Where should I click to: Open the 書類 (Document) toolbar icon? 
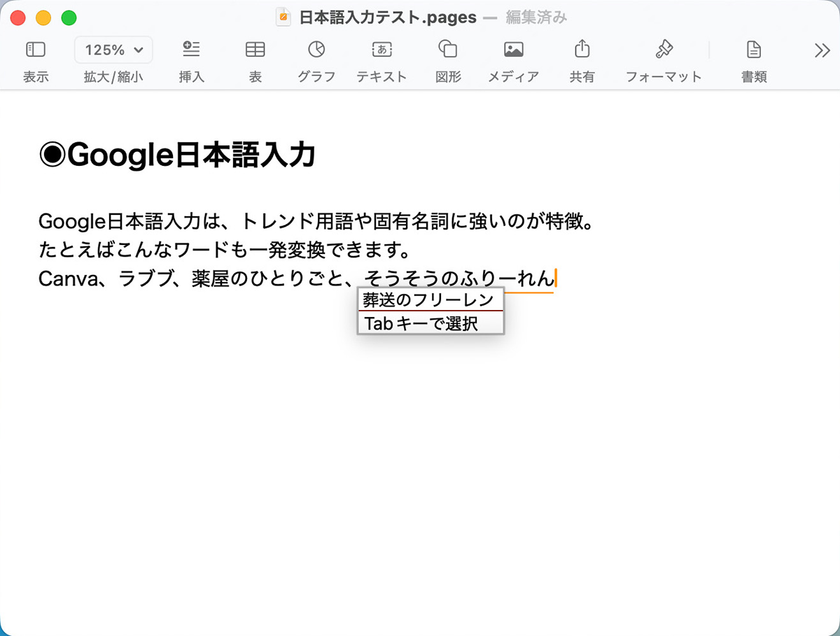point(754,50)
